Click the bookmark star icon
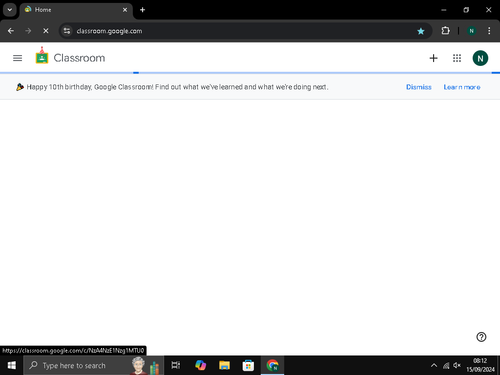Viewport: 500px width, 375px height. [421, 31]
